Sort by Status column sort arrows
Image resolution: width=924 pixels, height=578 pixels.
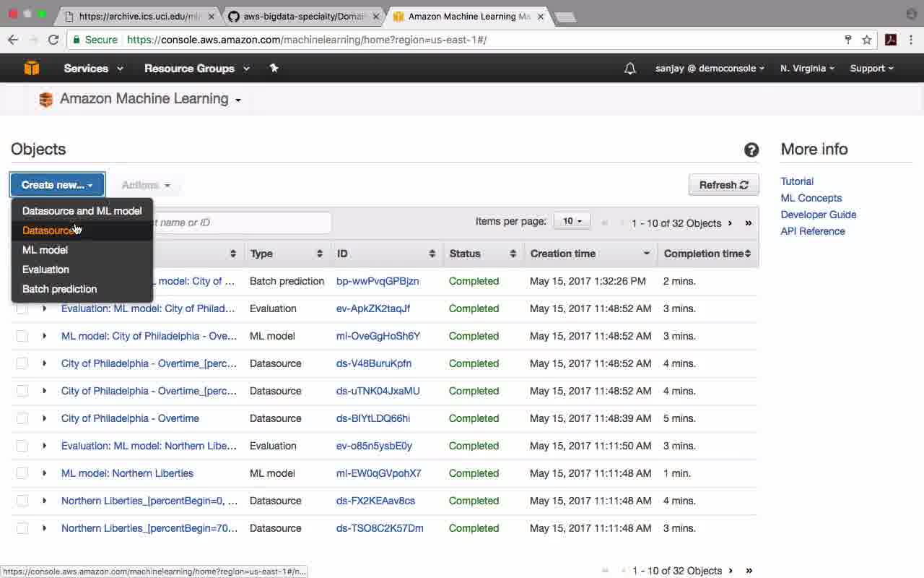point(513,254)
